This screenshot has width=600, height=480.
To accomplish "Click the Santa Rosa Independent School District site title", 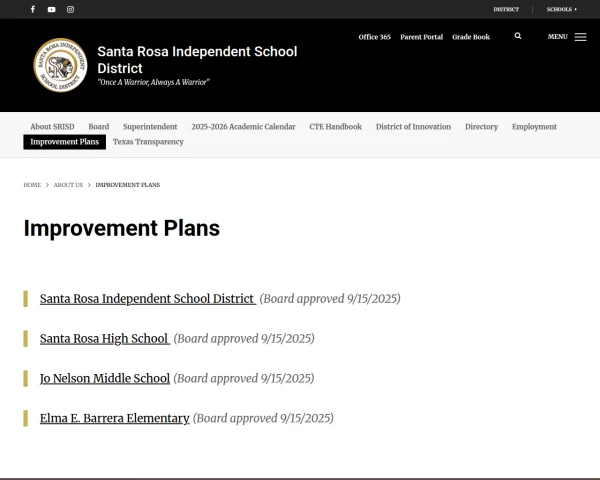I will coord(197,60).
